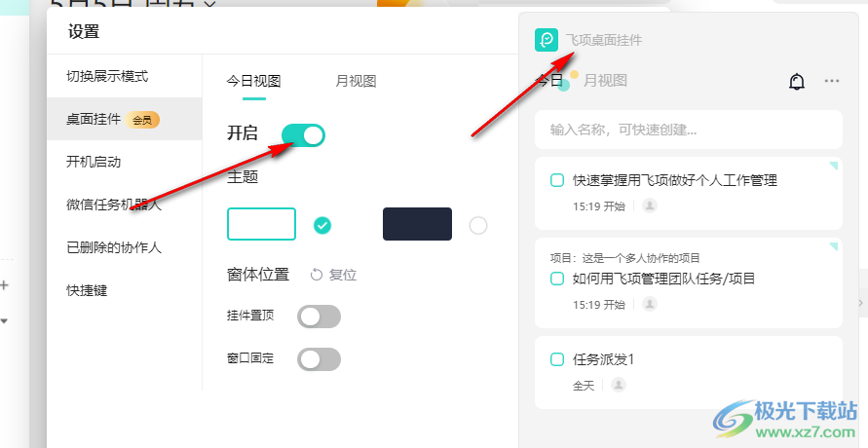Viewport: 868px width, 448px height.
Task: Click assignee avatar on 任务派发1 task
Action: click(x=619, y=385)
